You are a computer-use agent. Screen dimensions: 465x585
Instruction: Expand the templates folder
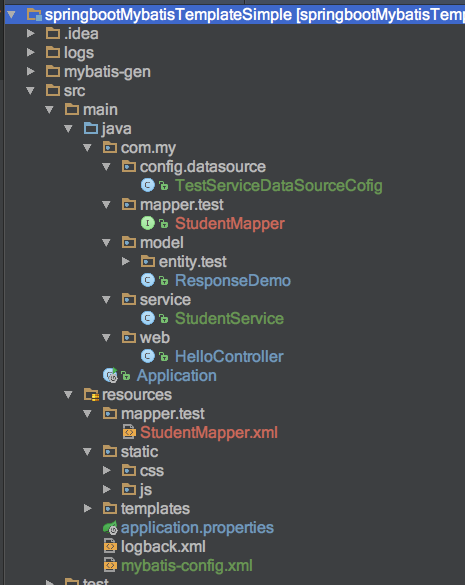tap(88, 509)
